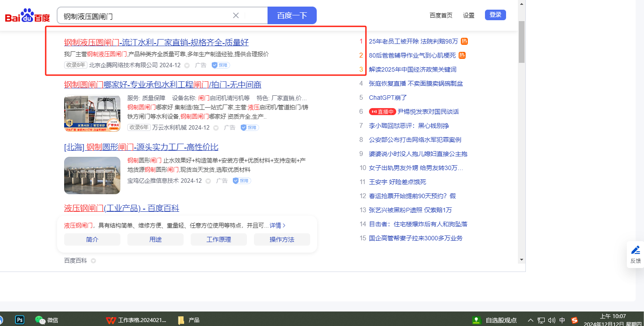Open the WPS 工作表格 taskbar item
This screenshot has height=326, width=644.
tap(137, 320)
